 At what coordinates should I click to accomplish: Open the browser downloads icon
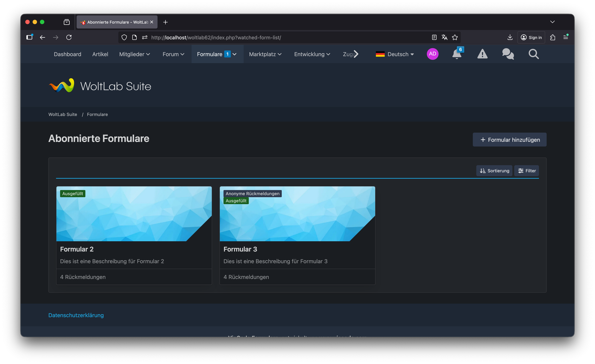(510, 37)
